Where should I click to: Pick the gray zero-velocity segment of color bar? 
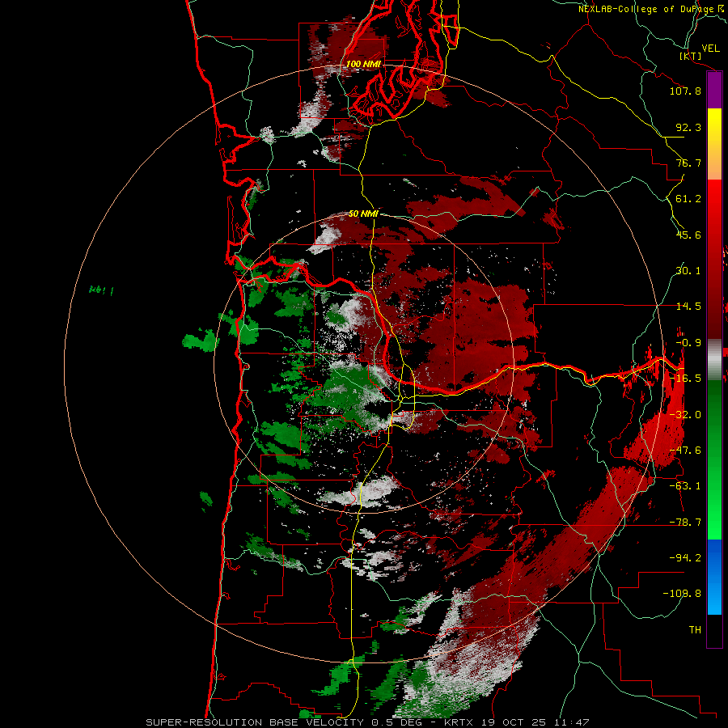(x=714, y=360)
